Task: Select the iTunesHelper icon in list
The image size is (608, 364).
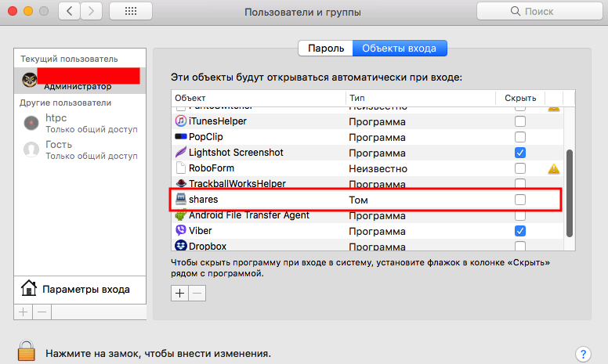Action: (x=180, y=121)
